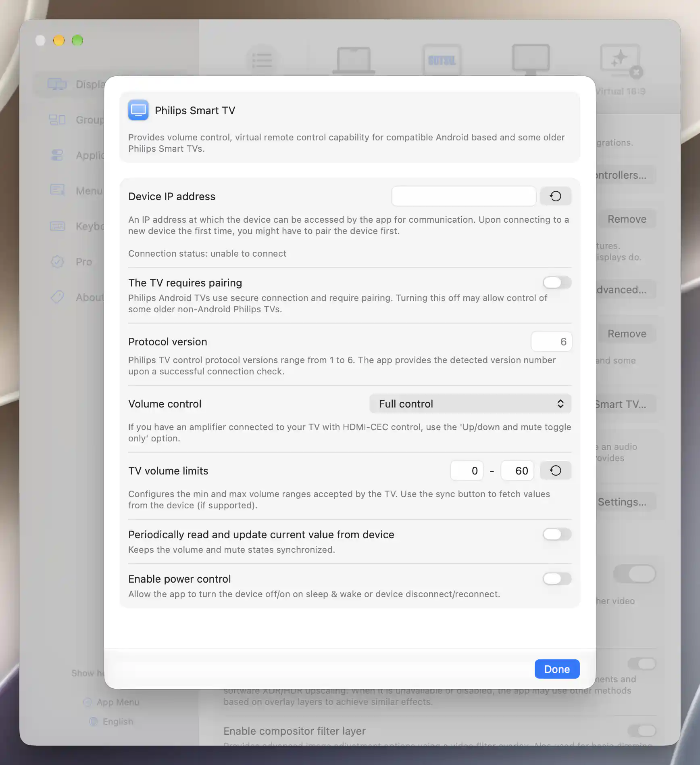
Task: Toggle Enable power control switch
Action: point(557,579)
